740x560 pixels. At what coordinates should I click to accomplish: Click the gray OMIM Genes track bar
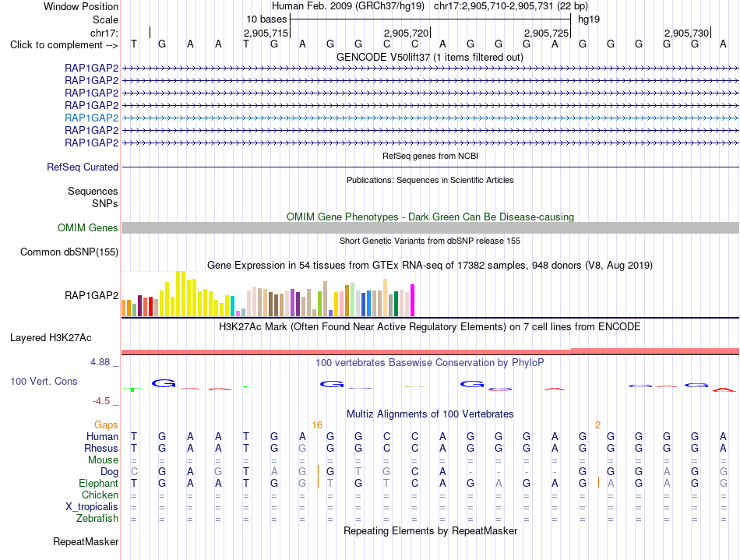tap(430, 228)
